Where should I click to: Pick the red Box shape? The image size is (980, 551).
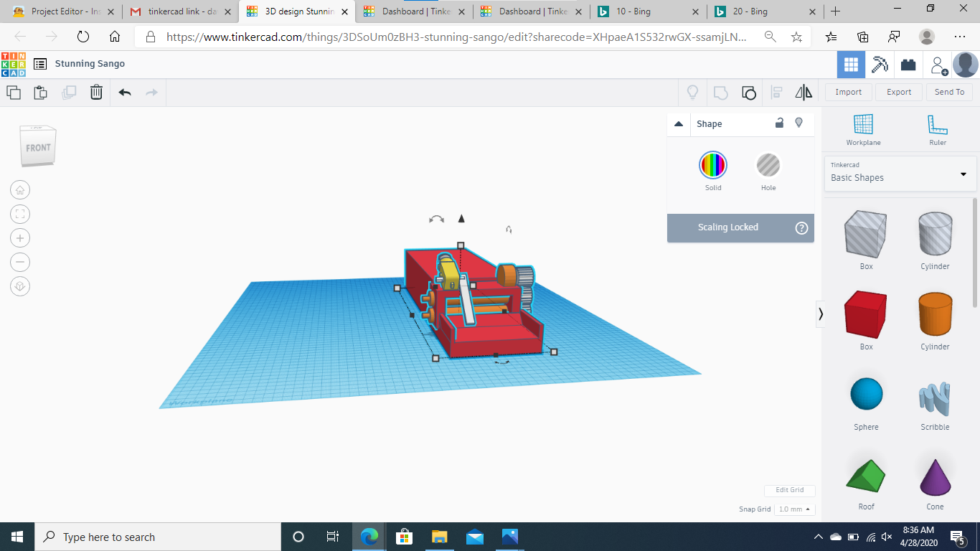tap(866, 315)
